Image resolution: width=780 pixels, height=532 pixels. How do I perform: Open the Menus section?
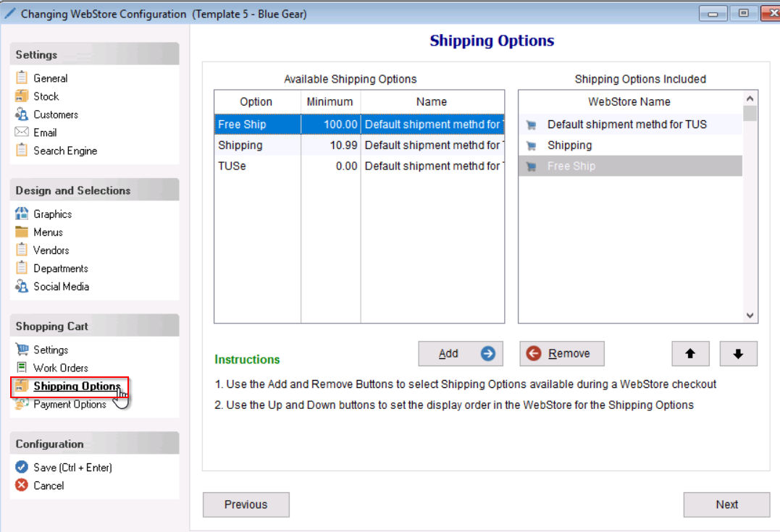[x=48, y=232]
